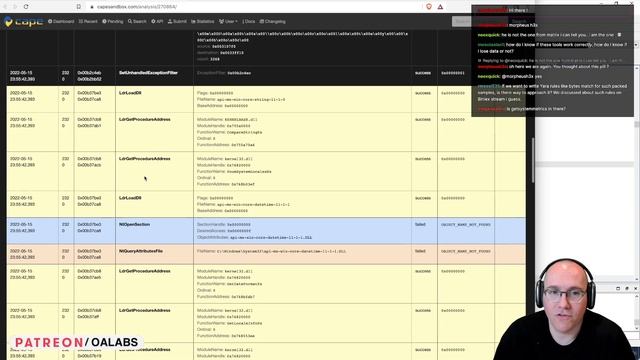
Task: Open the Search page in navbar
Action: 137,22
